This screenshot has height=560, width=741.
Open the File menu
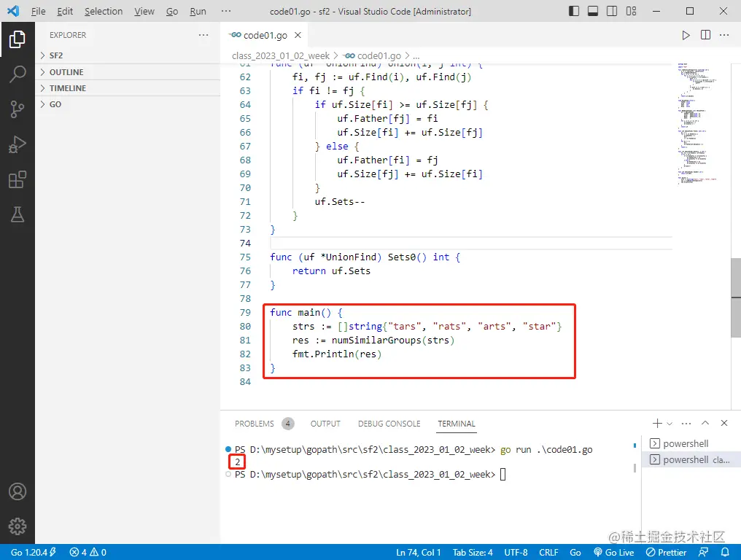[38, 11]
